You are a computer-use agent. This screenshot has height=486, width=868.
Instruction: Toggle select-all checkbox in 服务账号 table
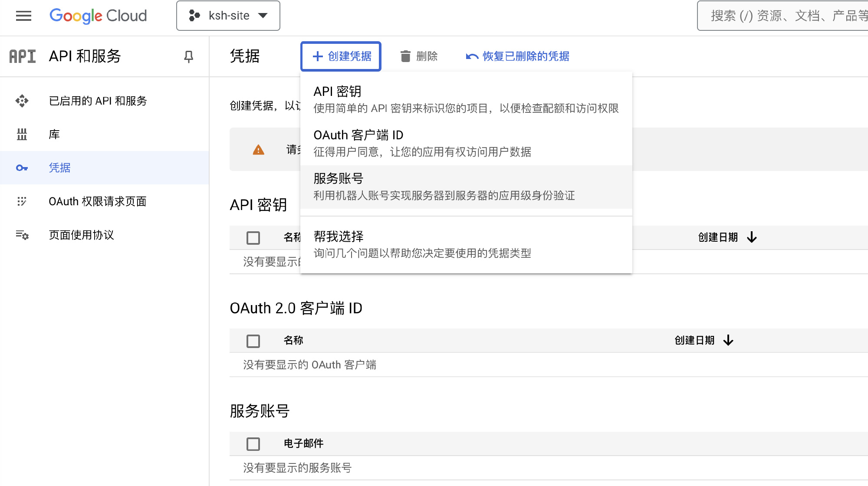pos(253,444)
